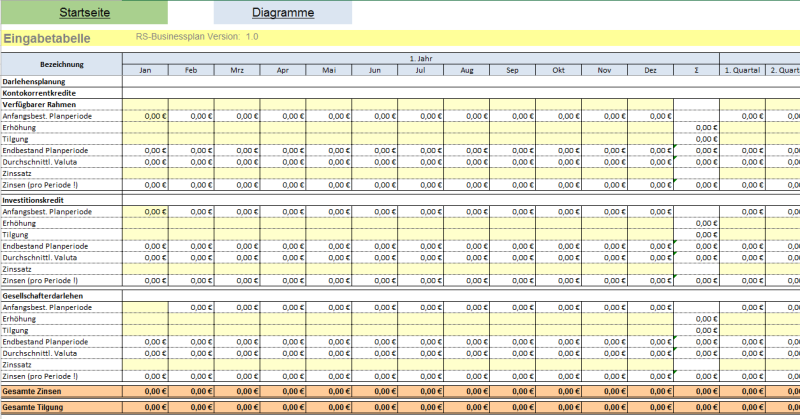Select the Eingabetabelle title cell
Image resolution: width=800 pixels, height=419 pixels.
click(47, 38)
